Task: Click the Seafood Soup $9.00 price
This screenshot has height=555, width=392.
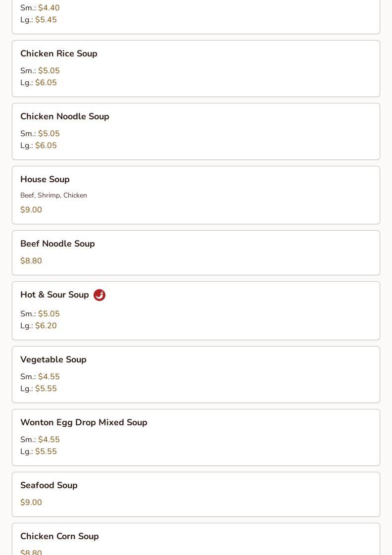Action: coord(31,502)
